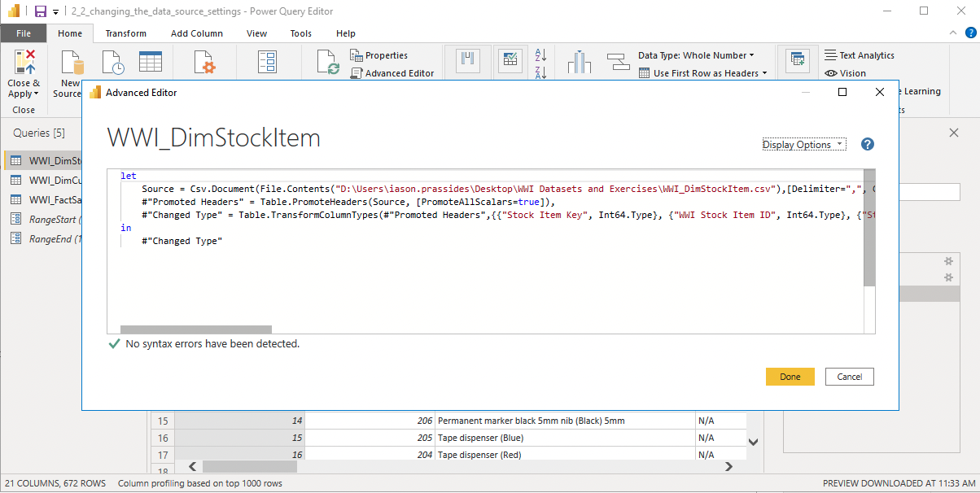Switch to the Home ribbon tab

tap(70, 33)
